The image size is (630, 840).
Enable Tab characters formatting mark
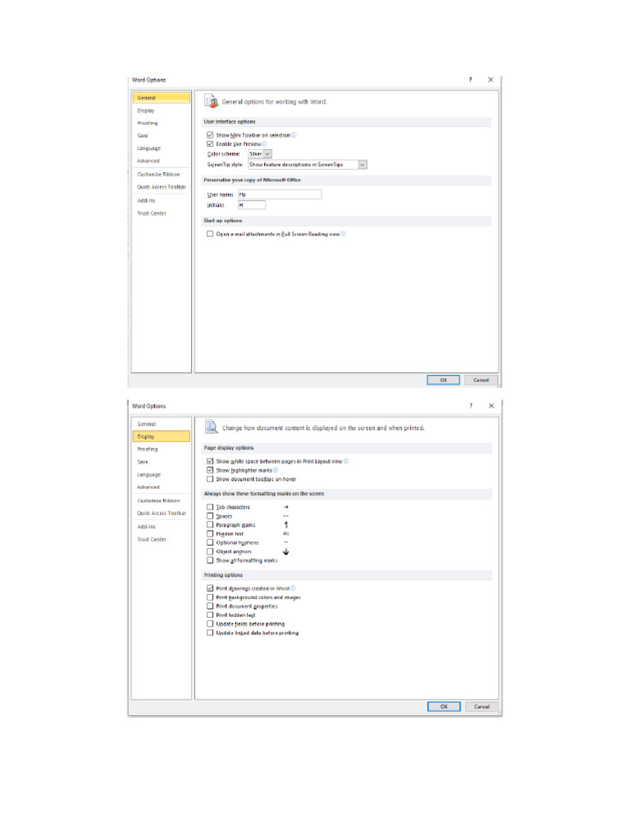[x=210, y=507]
